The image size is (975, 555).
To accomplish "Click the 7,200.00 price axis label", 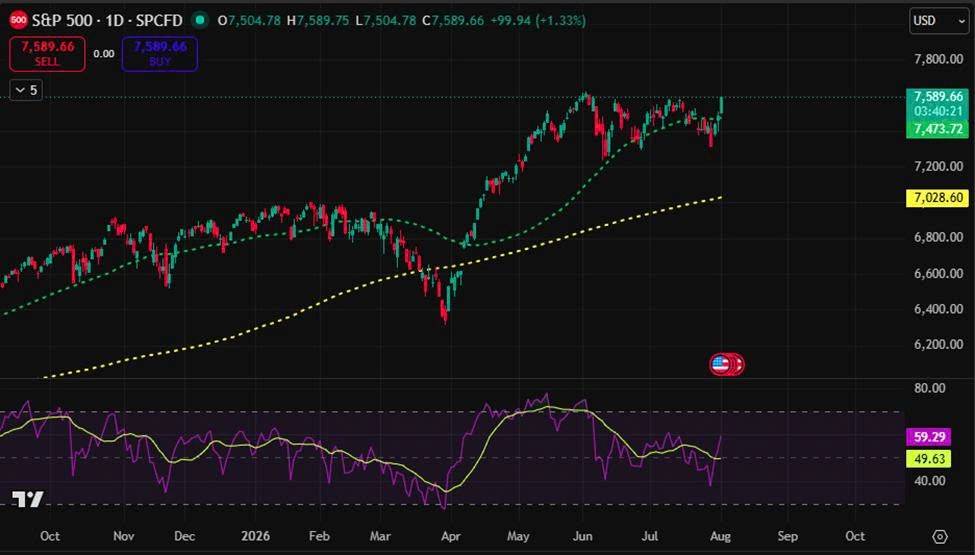I will pyautogui.click(x=938, y=166).
